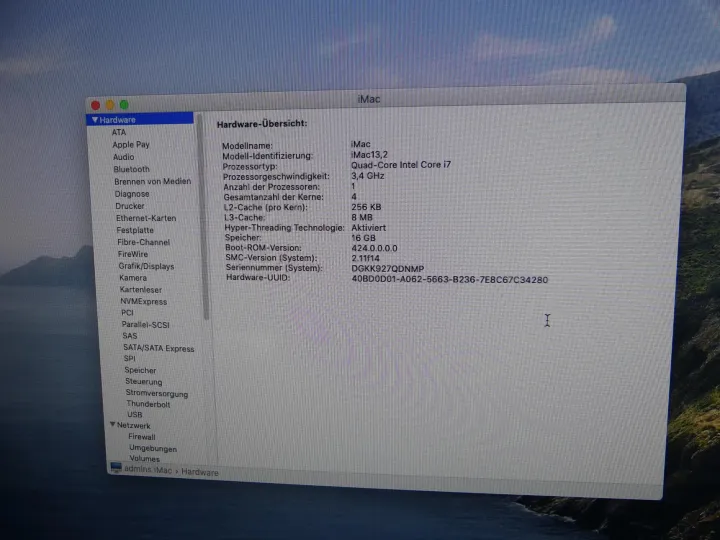Open the Festplatte section
720x540 pixels.
[135, 230]
